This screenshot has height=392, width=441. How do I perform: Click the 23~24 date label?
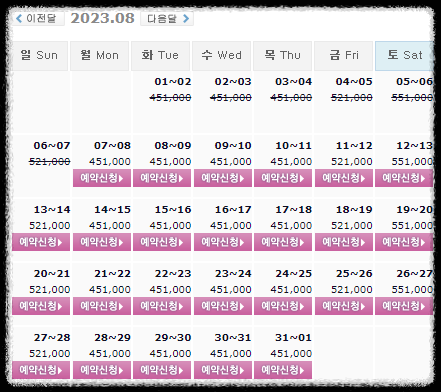(x=233, y=273)
